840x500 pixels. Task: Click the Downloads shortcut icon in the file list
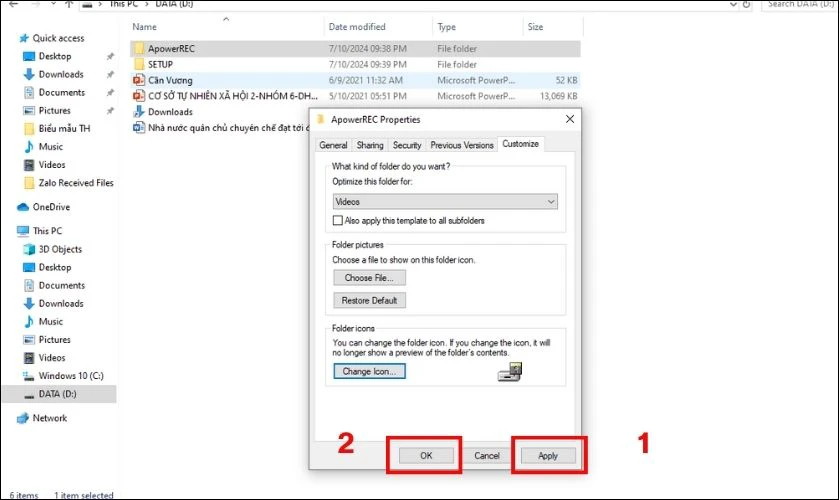point(139,111)
